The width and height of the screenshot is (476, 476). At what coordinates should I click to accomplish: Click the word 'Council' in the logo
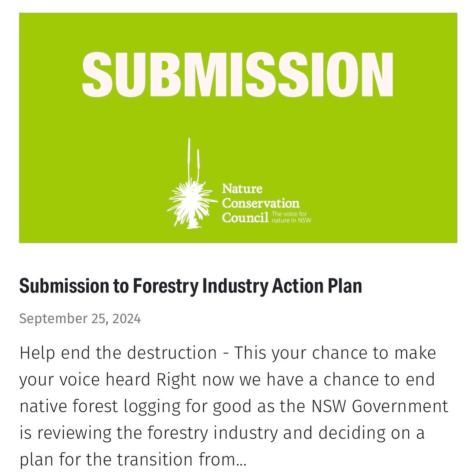245,217
